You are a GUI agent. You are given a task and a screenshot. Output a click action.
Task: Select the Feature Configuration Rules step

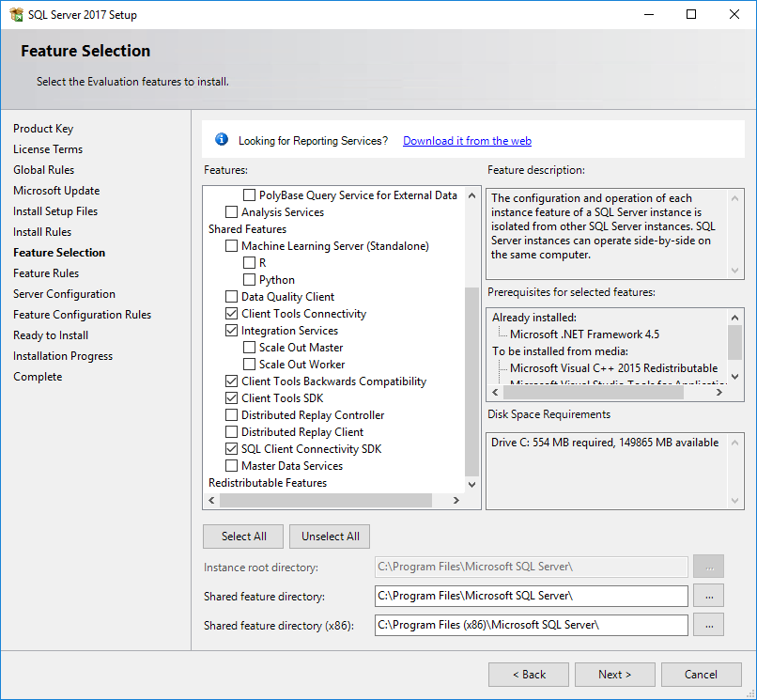click(82, 315)
